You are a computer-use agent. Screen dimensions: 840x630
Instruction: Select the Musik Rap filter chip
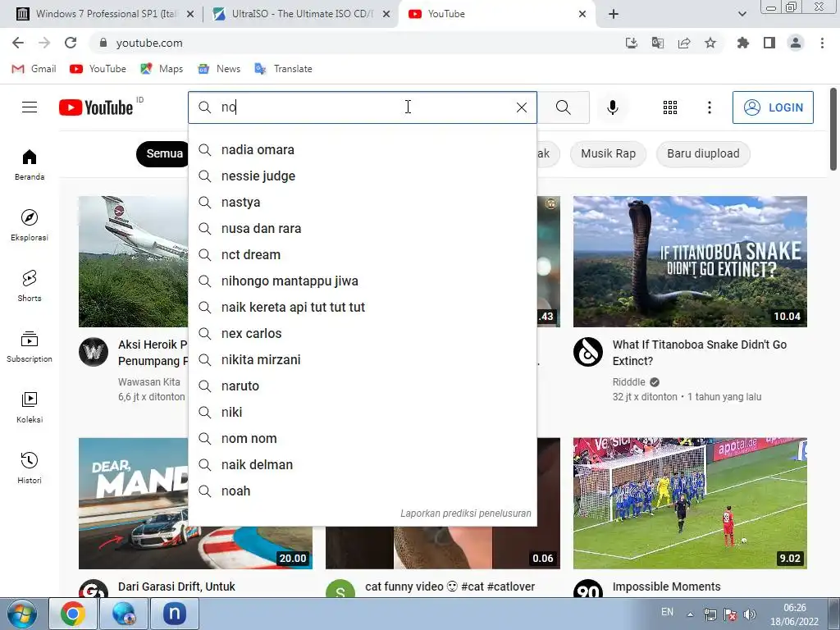click(x=608, y=153)
